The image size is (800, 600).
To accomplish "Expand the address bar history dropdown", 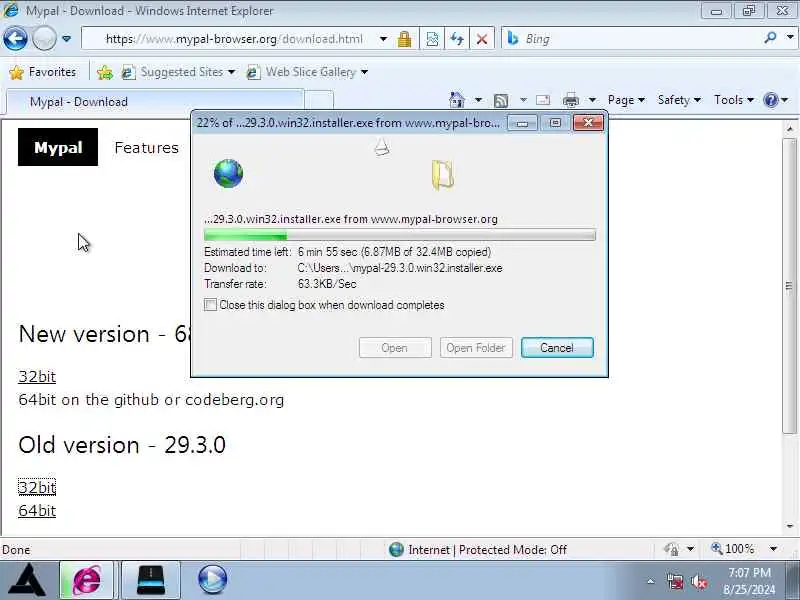I will 383,39.
